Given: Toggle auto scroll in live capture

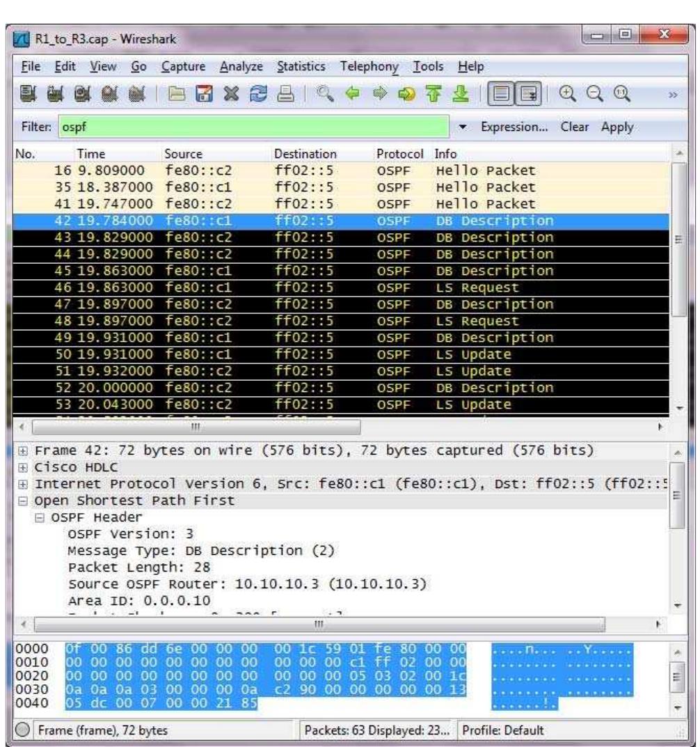Looking at the screenshot, I should 529,94.
